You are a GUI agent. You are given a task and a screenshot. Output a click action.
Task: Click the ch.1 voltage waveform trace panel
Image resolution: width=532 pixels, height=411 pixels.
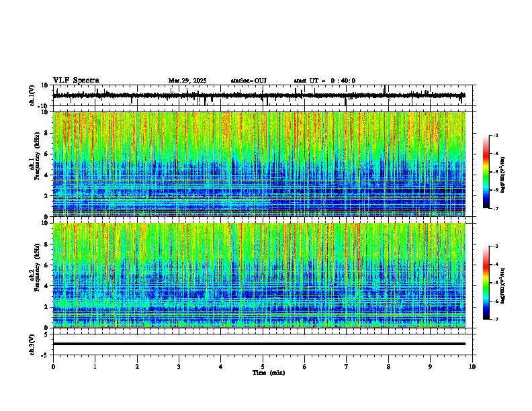point(263,95)
